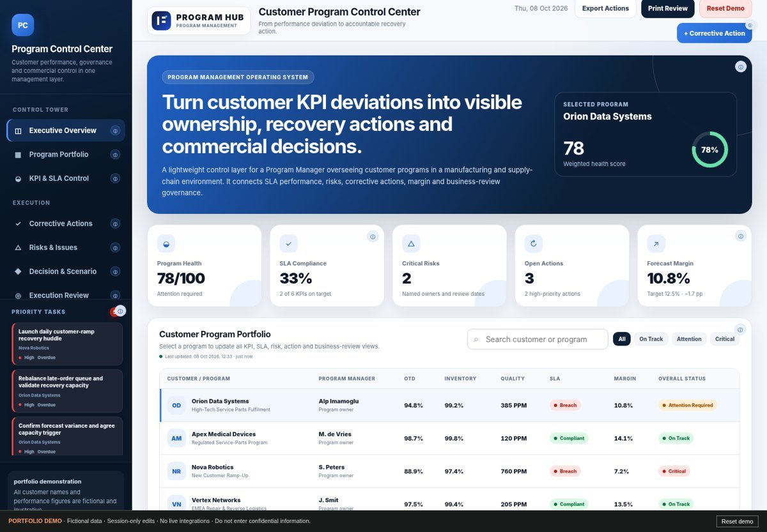Click Compliant SLA badge in Apex Medical row
Viewport: 767px width, 532px height.
(x=569, y=438)
